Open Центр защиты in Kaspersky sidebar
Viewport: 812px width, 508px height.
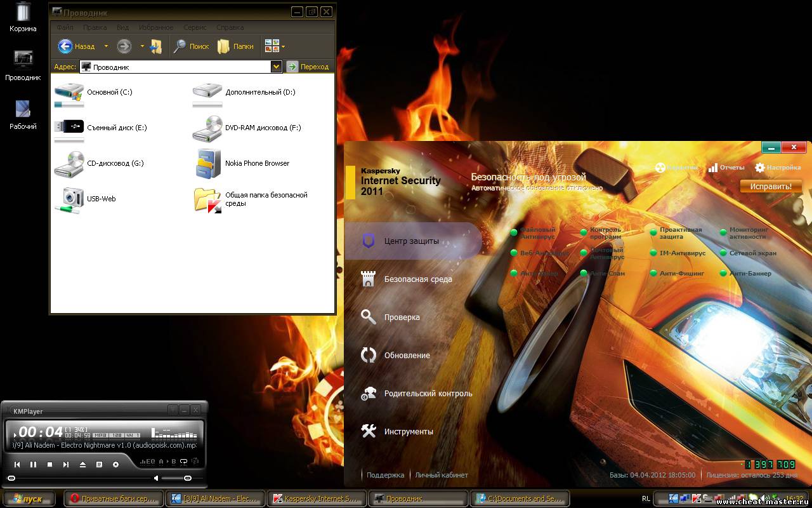coord(413,241)
